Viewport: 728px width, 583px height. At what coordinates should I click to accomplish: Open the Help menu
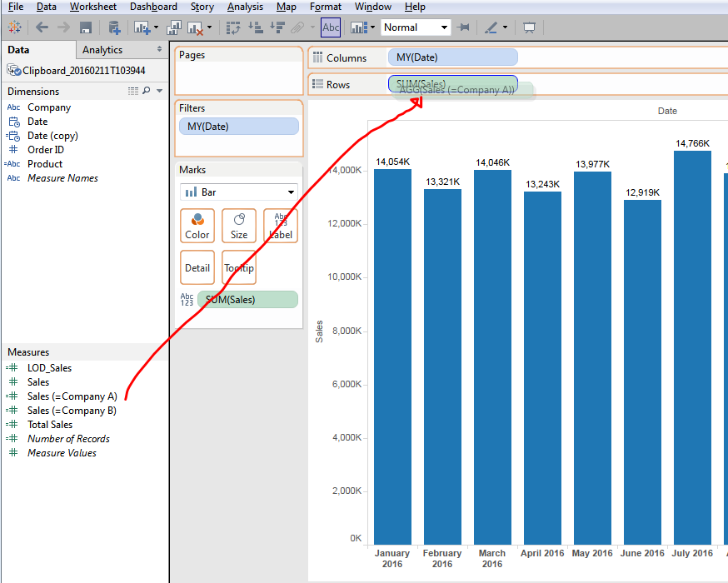(415, 7)
